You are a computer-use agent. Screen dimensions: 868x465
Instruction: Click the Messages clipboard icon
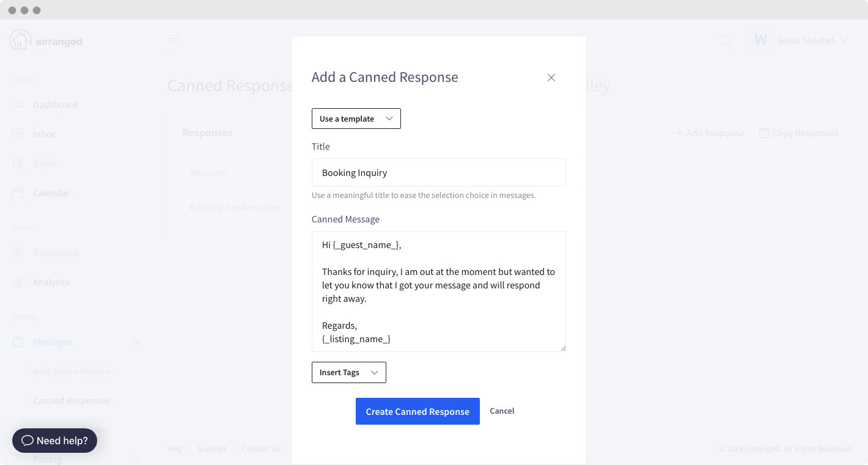coord(18,342)
